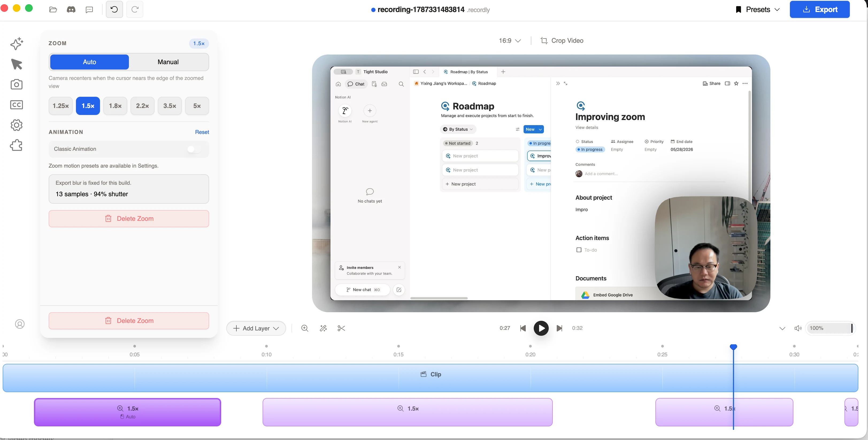Image resolution: width=868 pixels, height=440 pixels.
Task: Open the user account icon
Action: pos(20,324)
